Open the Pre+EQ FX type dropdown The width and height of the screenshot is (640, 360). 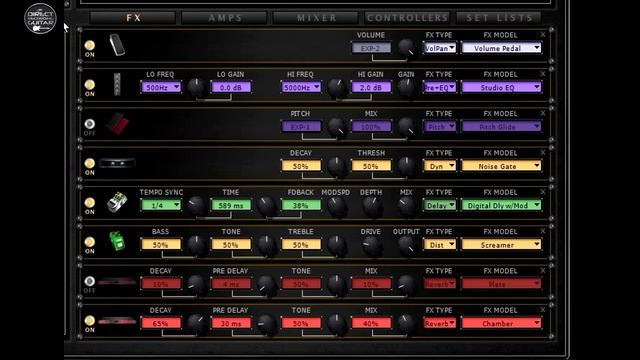[440, 87]
